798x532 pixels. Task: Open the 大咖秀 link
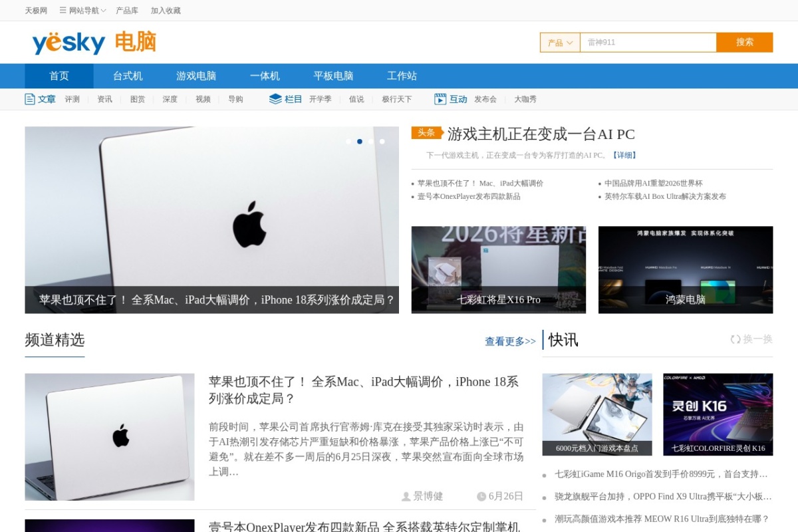point(525,99)
